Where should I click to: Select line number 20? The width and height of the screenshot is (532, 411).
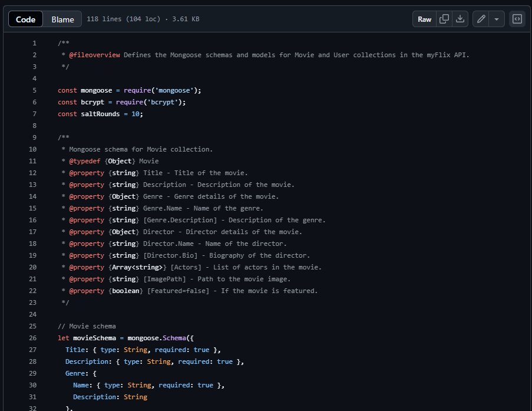32,267
